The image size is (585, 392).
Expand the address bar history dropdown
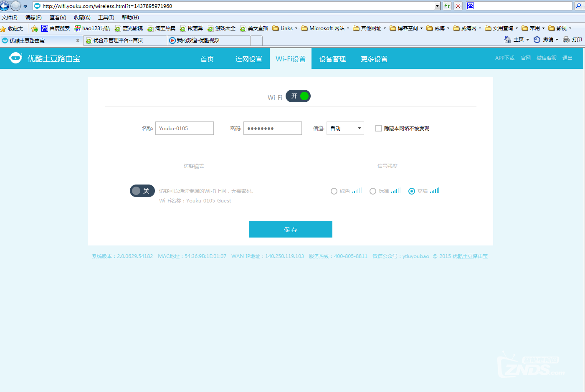[x=437, y=6]
